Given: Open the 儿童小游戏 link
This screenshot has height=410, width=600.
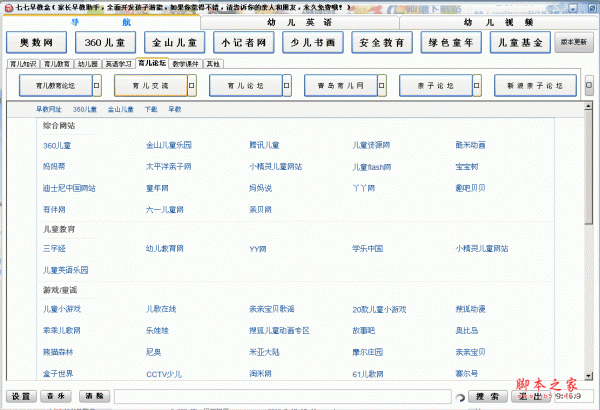Looking at the screenshot, I should click(62, 309).
